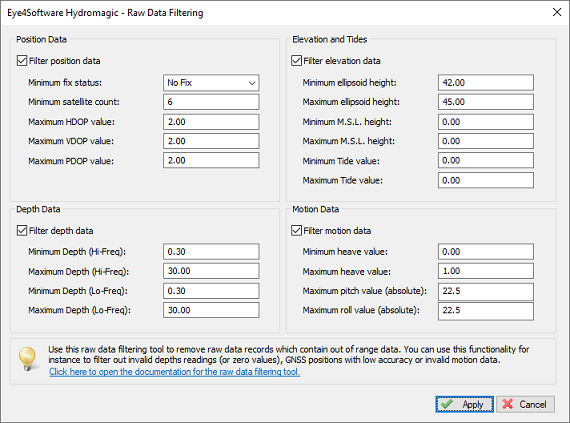Screen dimensions: 570x423
Task: Click the 'Minimum fix status:' label
Action: (65, 83)
